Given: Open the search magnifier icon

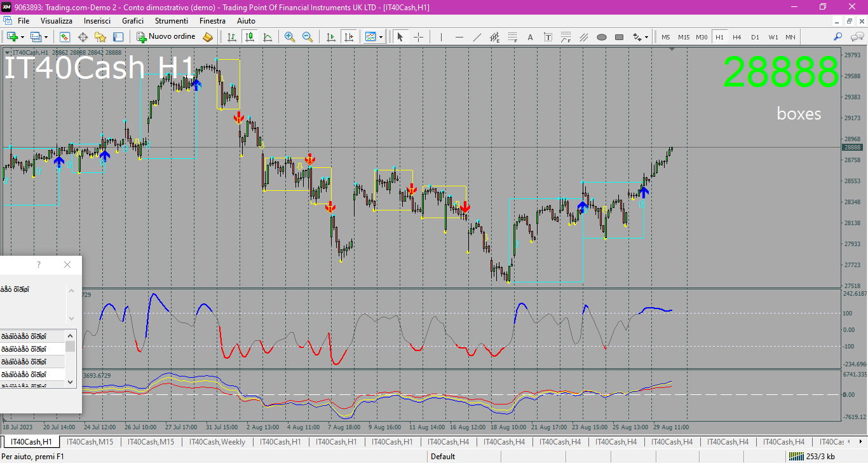Looking at the screenshot, I should 838,37.
